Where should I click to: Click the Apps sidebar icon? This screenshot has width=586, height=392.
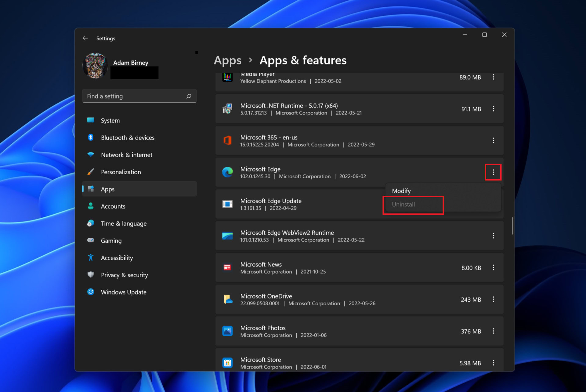tap(91, 189)
